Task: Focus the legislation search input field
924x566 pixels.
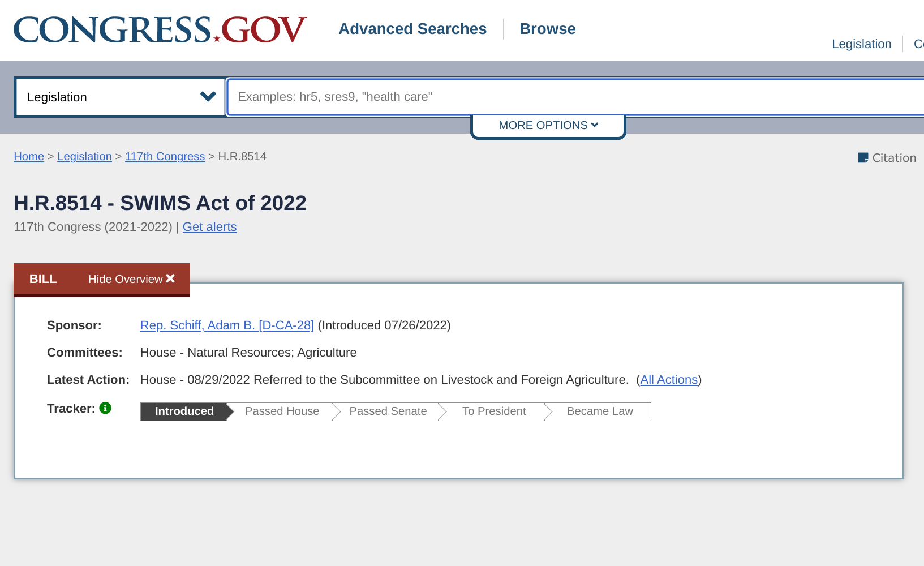Action: pos(575,97)
